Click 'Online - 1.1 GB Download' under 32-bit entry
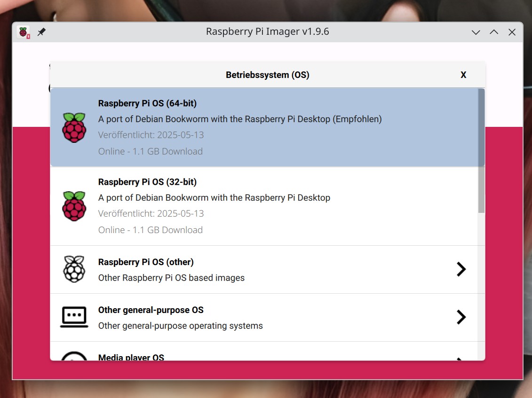The height and width of the screenshot is (398, 532). (151, 230)
